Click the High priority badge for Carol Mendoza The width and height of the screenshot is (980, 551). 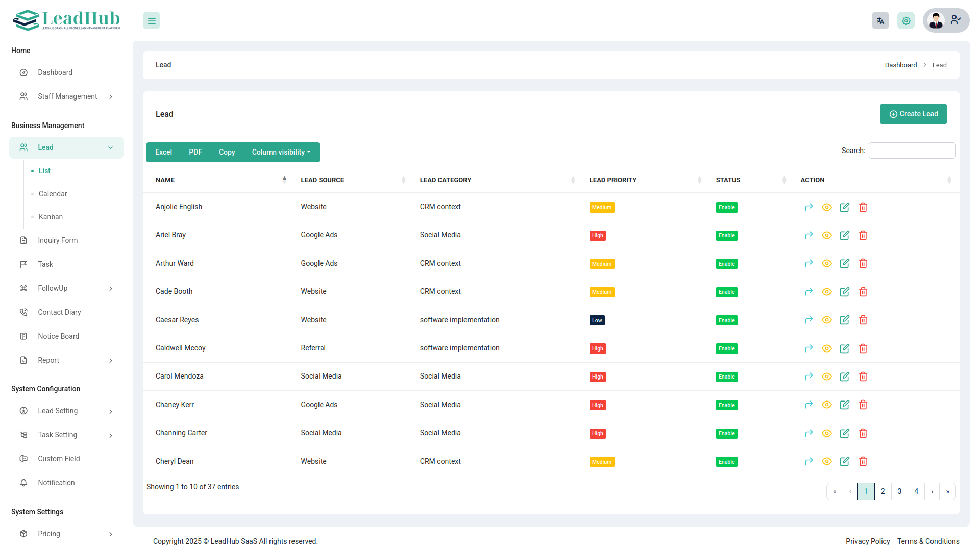tap(597, 377)
